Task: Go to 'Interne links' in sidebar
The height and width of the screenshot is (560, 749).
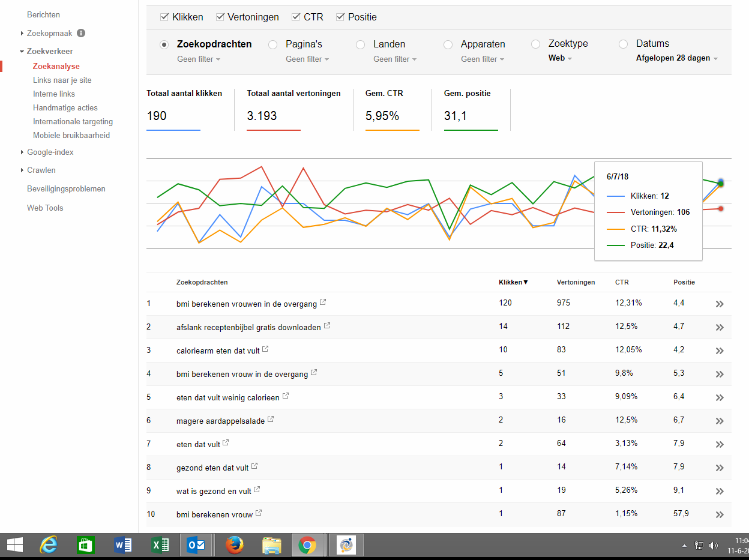Action: (54, 94)
